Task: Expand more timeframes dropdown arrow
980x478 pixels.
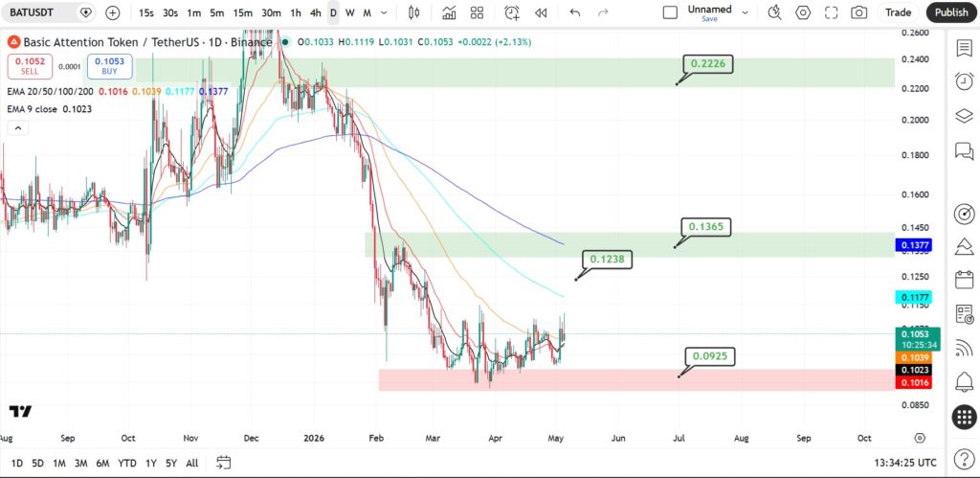Action: click(384, 12)
